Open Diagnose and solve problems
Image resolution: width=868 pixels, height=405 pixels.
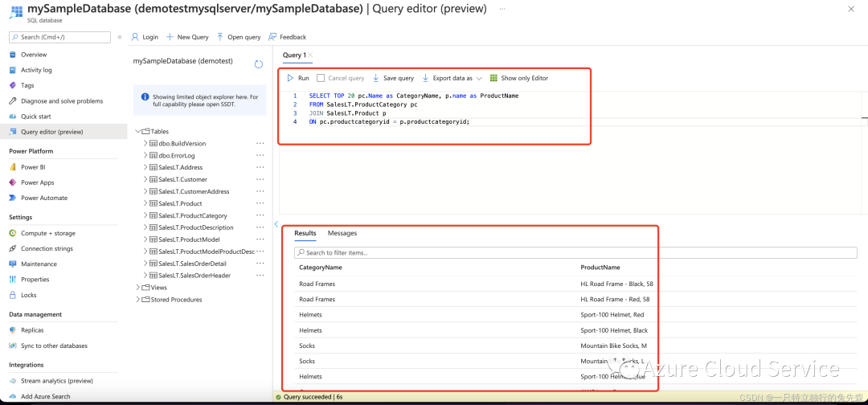(61, 101)
